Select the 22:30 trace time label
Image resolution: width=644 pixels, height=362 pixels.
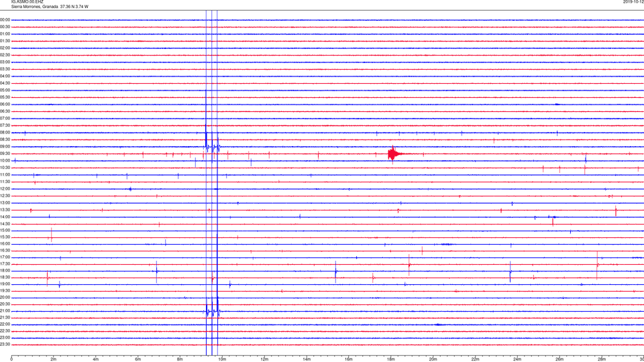pos(5,330)
